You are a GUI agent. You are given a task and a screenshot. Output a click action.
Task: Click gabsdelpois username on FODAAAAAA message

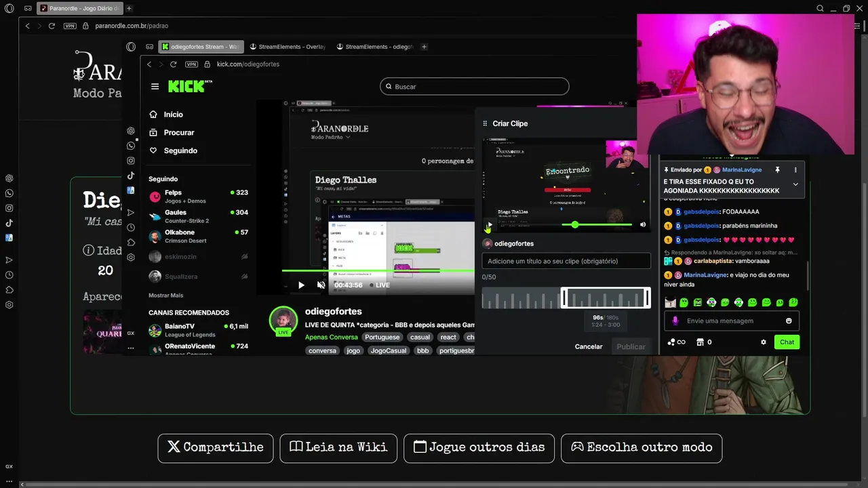pyautogui.click(x=702, y=211)
